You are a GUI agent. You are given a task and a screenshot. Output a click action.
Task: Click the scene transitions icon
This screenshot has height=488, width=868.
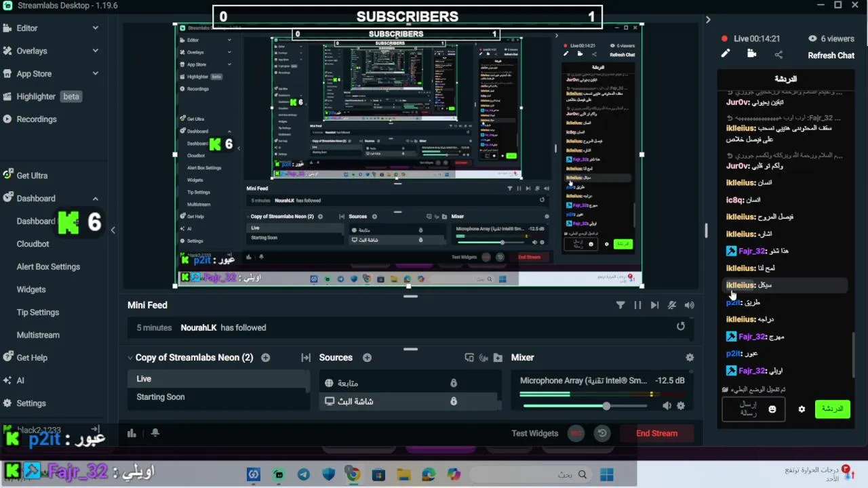[306, 358]
